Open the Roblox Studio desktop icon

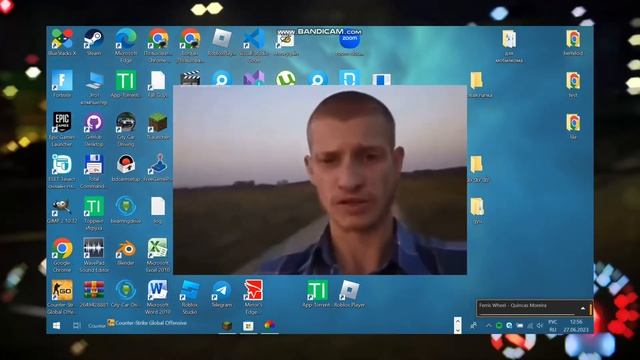click(189, 297)
